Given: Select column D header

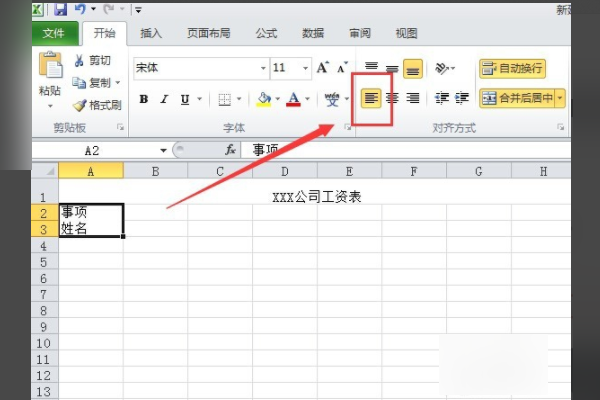Looking at the screenshot, I should pyautogui.click(x=285, y=171).
